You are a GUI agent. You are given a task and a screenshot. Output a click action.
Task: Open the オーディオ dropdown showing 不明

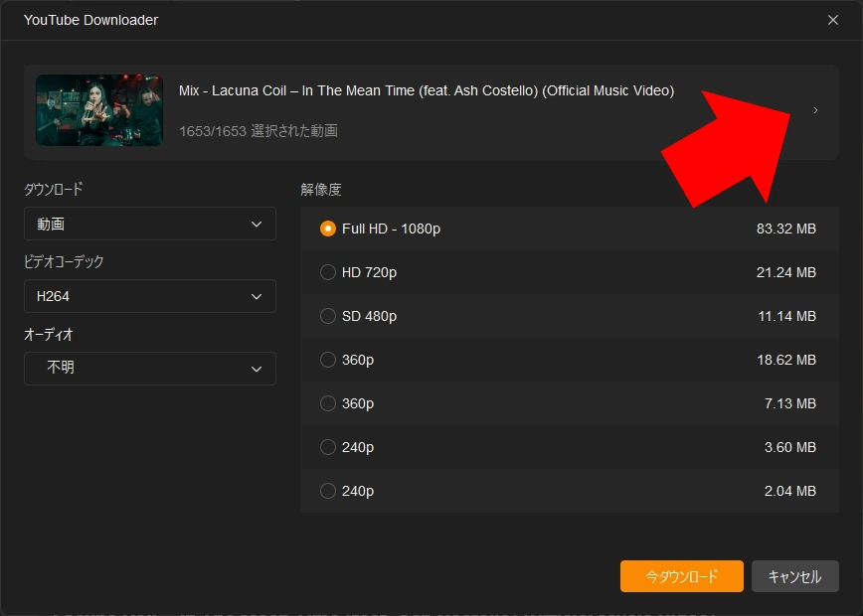point(150,369)
